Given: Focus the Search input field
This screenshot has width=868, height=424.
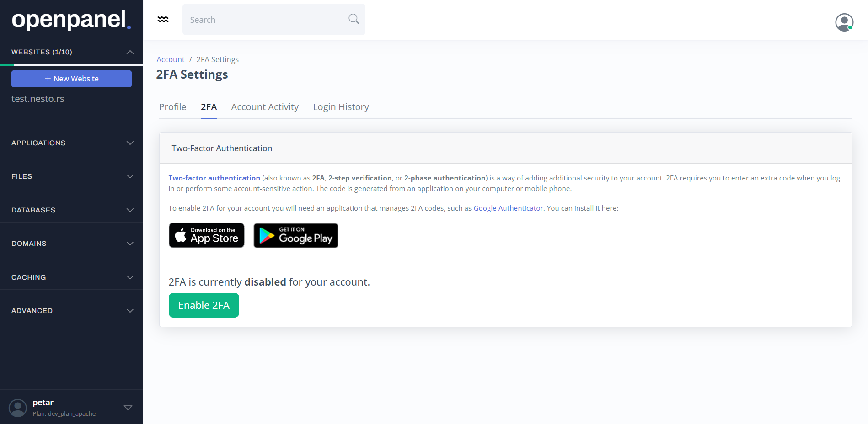Looking at the screenshot, I should pos(265,20).
